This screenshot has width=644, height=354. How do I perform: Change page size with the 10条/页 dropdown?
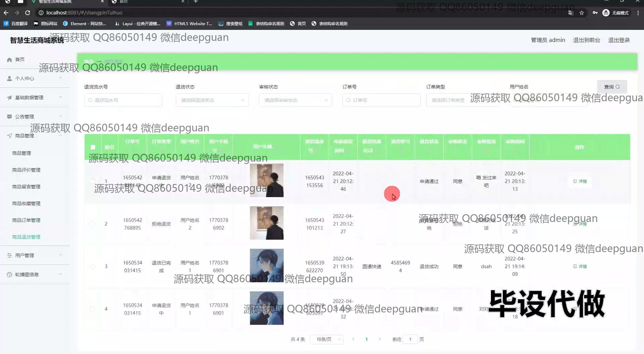coord(326,339)
